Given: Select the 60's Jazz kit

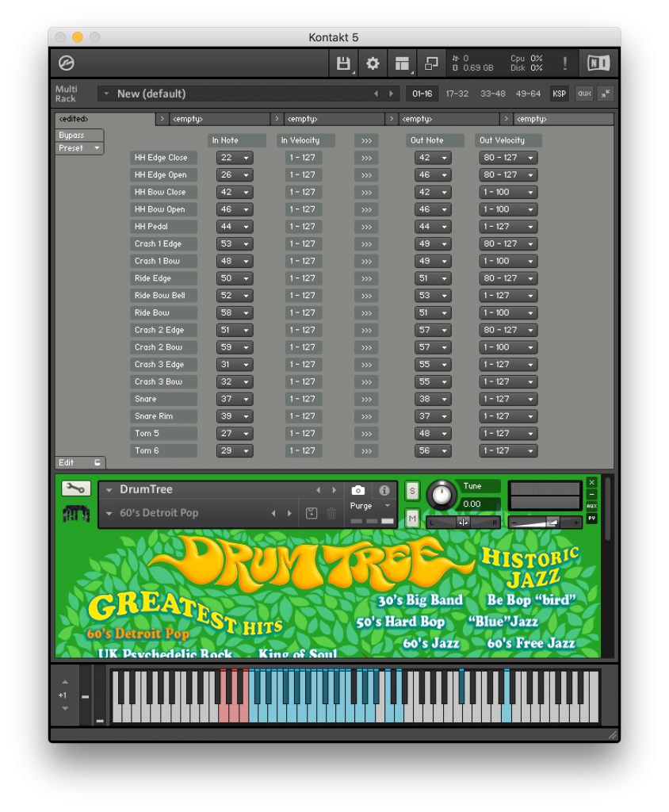Looking at the screenshot, I should point(431,643).
